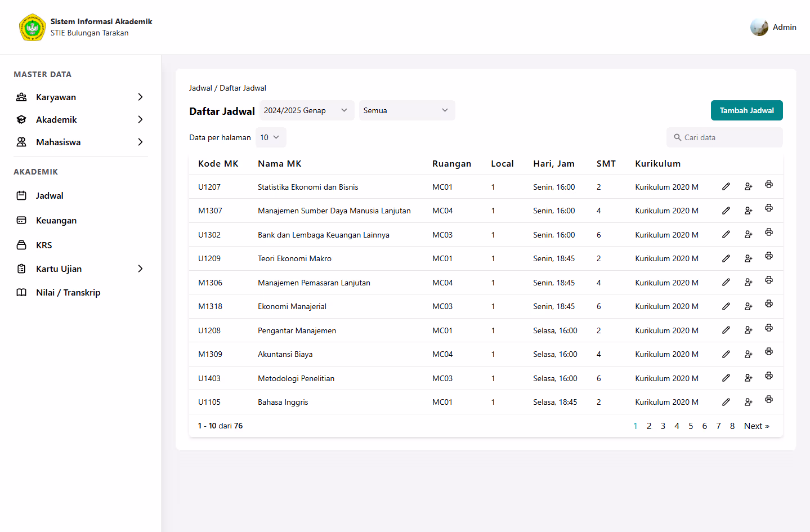The height and width of the screenshot is (532, 810).
Task: Print the Metodologi Penelitian schedule
Action: [768, 376]
